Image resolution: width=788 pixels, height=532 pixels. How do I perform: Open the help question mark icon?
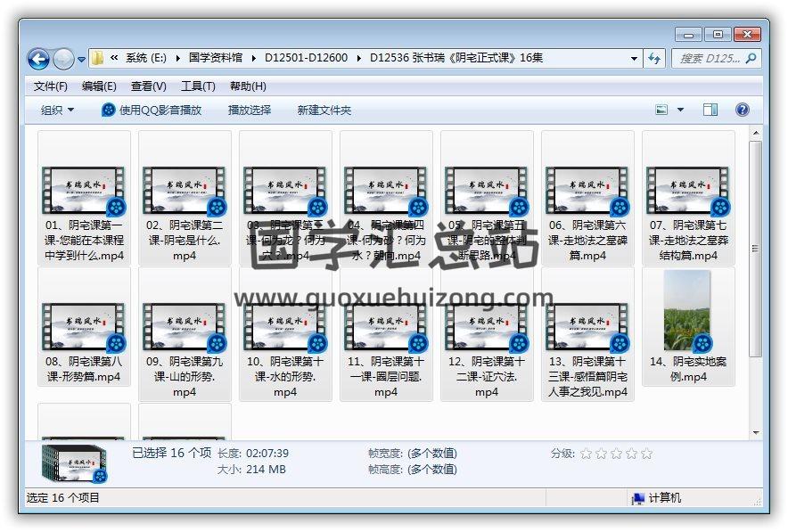click(x=742, y=110)
